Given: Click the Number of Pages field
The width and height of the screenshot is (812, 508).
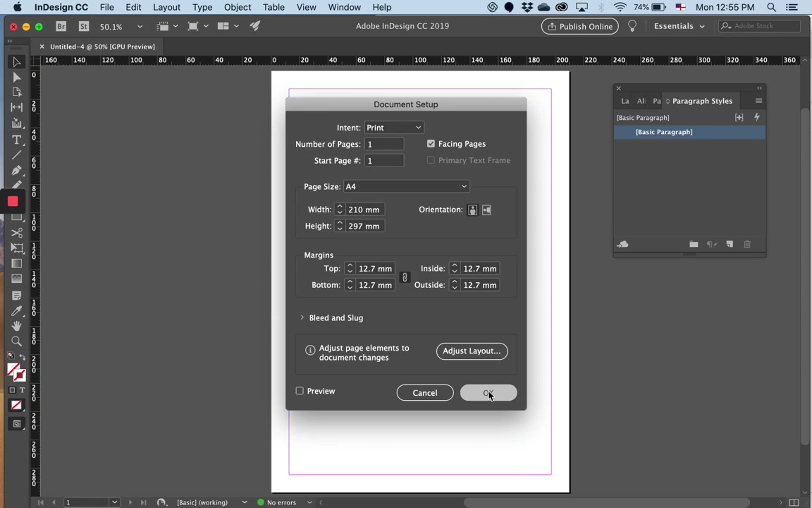Looking at the screenshot, I should click(x=384, y=144).
